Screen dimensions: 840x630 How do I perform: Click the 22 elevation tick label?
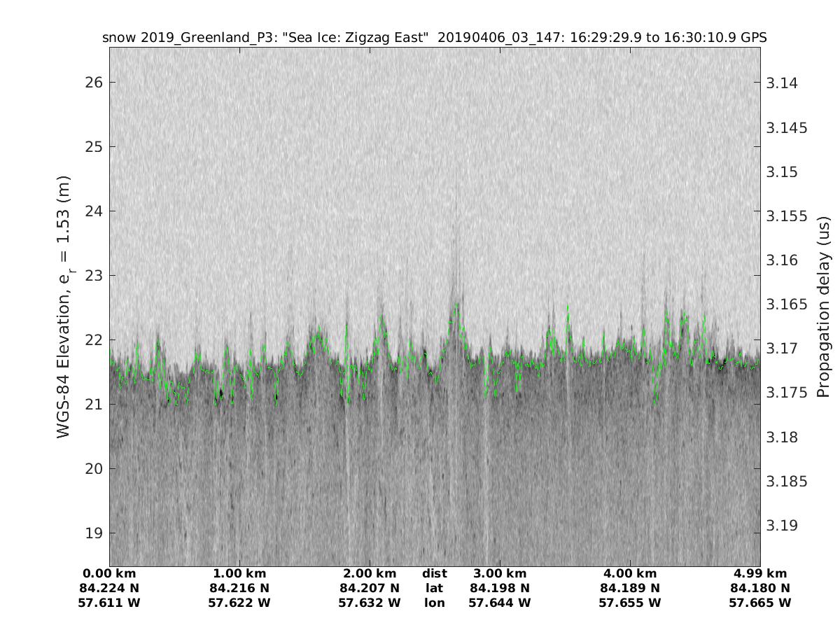click(93, 340)
